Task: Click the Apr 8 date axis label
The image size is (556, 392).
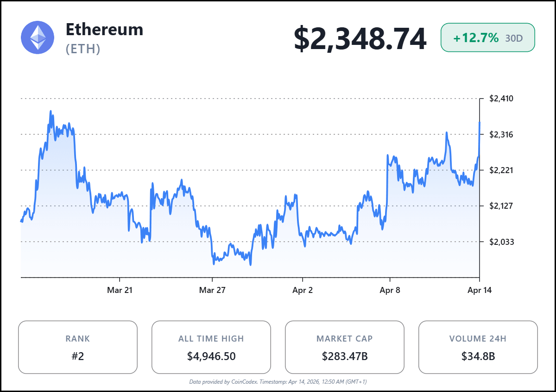Action: 390,290
